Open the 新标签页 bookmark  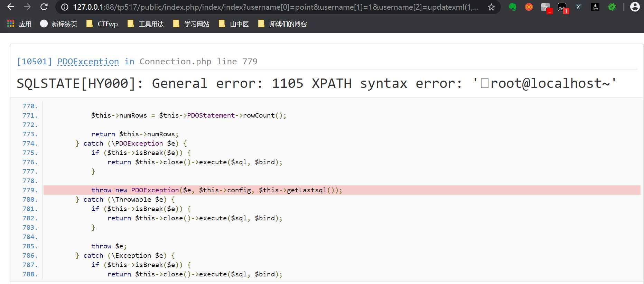coord(58,24)
